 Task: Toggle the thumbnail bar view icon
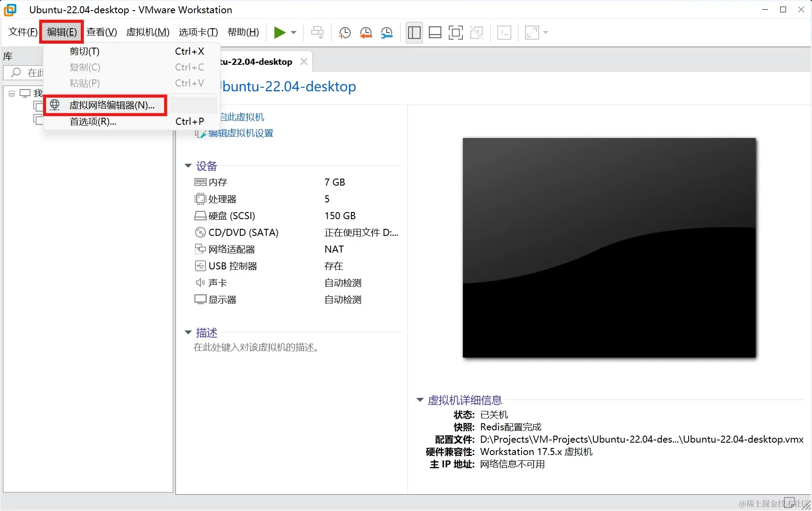(x=435, y=32)
